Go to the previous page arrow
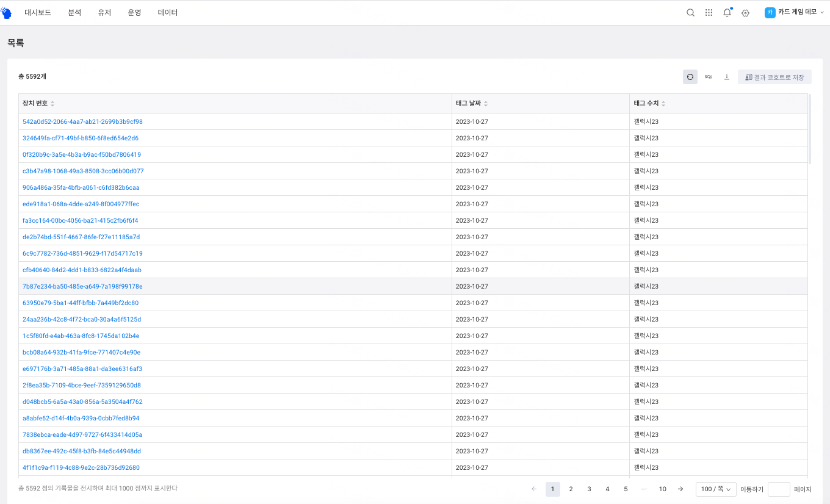 click(534, 489)
